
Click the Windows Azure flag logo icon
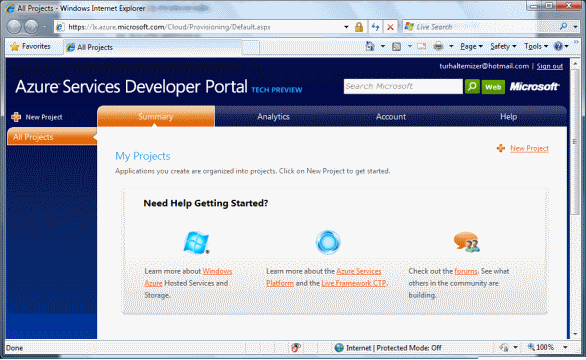point(197,243)
